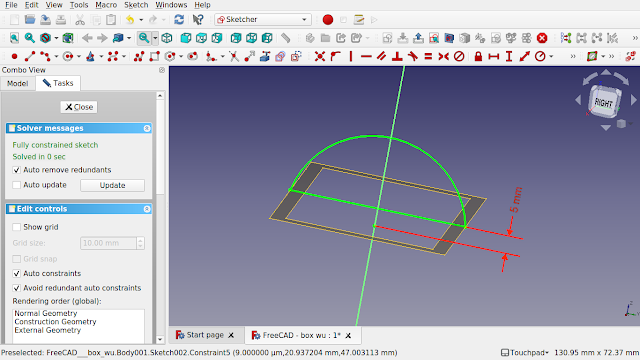Viewport: 640px width, 360px height.
Task: Close the FreeCAD - box wu tab
Action: [x=348, y=336]
